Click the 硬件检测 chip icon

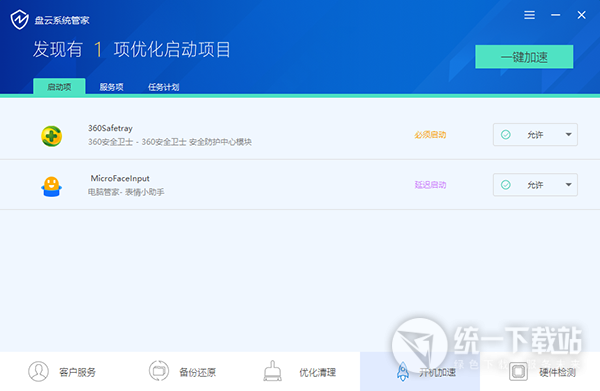[x=518, y=371]
